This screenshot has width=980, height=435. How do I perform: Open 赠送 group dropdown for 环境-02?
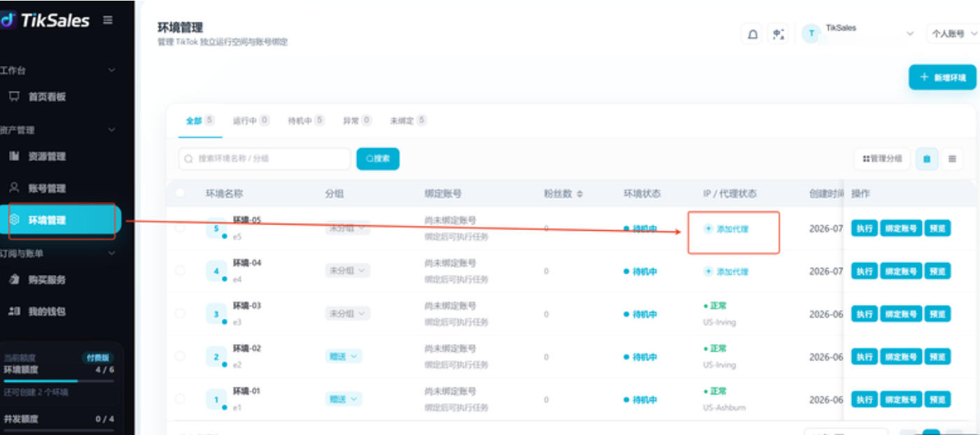click(x=344, y=357)
